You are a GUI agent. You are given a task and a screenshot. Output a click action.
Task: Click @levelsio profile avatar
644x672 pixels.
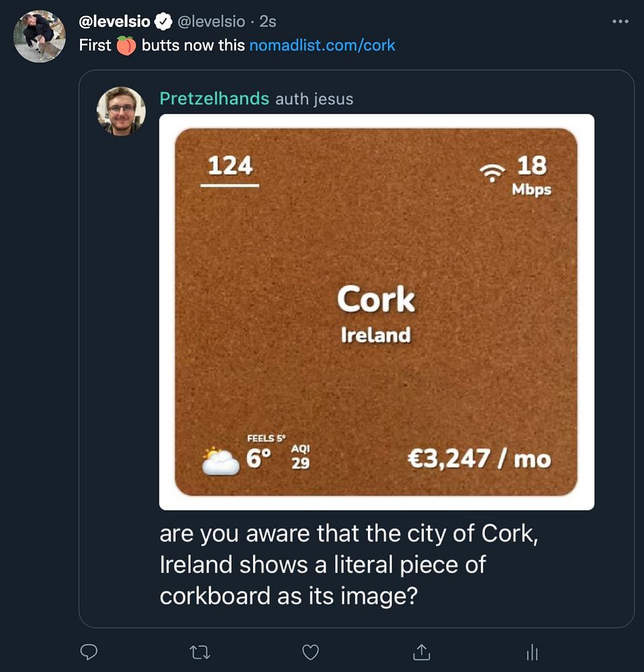[x=40, y=36]
